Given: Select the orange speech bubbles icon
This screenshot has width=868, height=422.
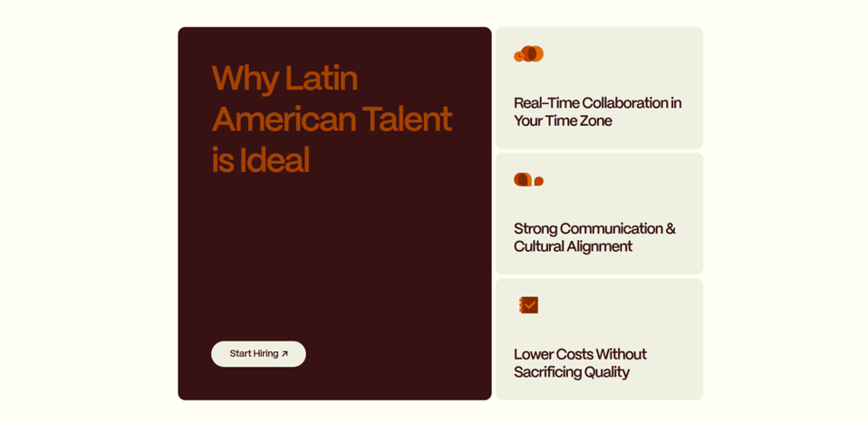Looking at the screenshot, I should pyautogui.click(x=528, y=179).
